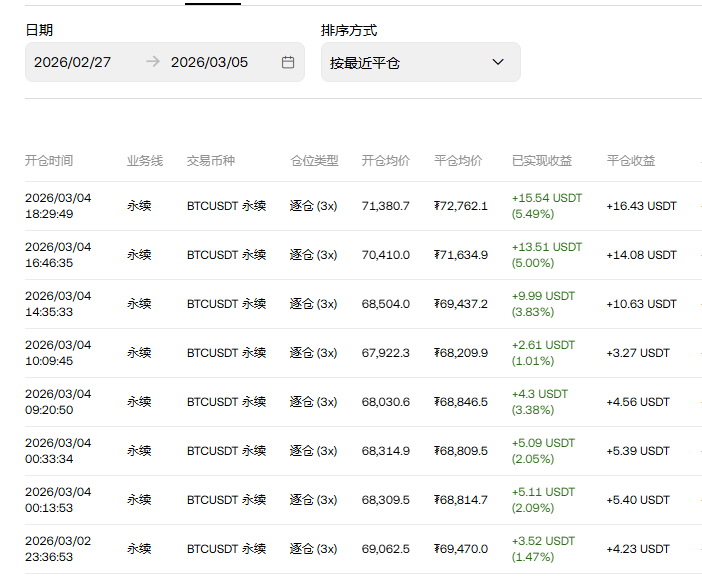Click the 仓位类型 column header
702x581 pixels.
pyautogui.click(x=314, y=161)
